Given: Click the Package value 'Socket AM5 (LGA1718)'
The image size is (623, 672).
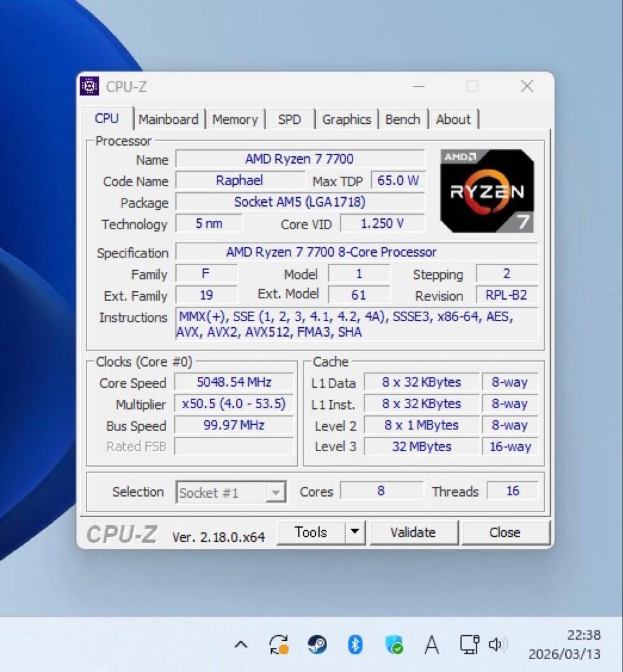Looking at the screenshot, I should (300, 202).
